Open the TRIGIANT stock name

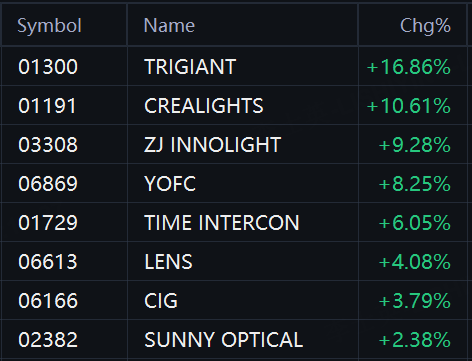coord(190,67)
